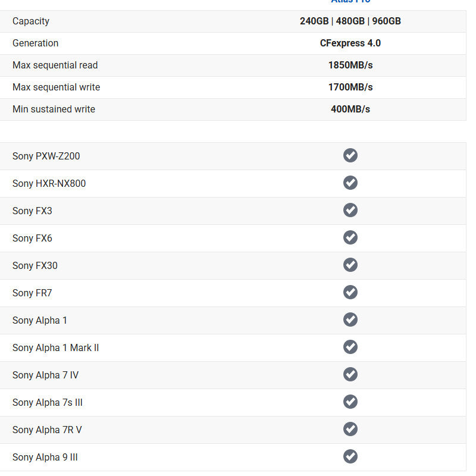
Task: Open the Atlas product link at top
Action: 350,2
